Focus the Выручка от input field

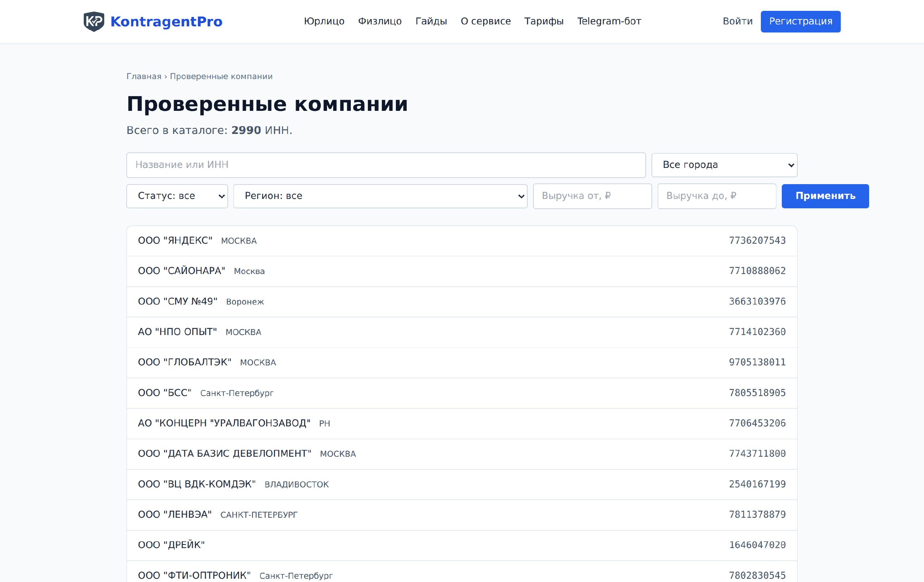point(592,196)
